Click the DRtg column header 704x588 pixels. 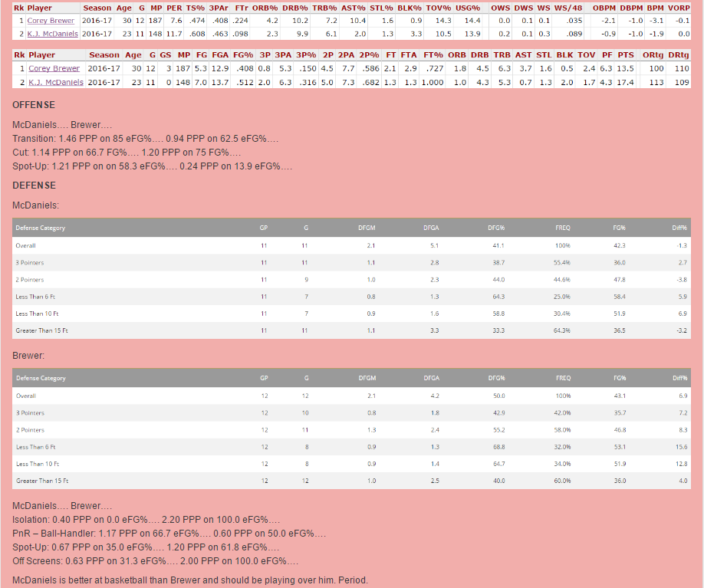[679, 54]
